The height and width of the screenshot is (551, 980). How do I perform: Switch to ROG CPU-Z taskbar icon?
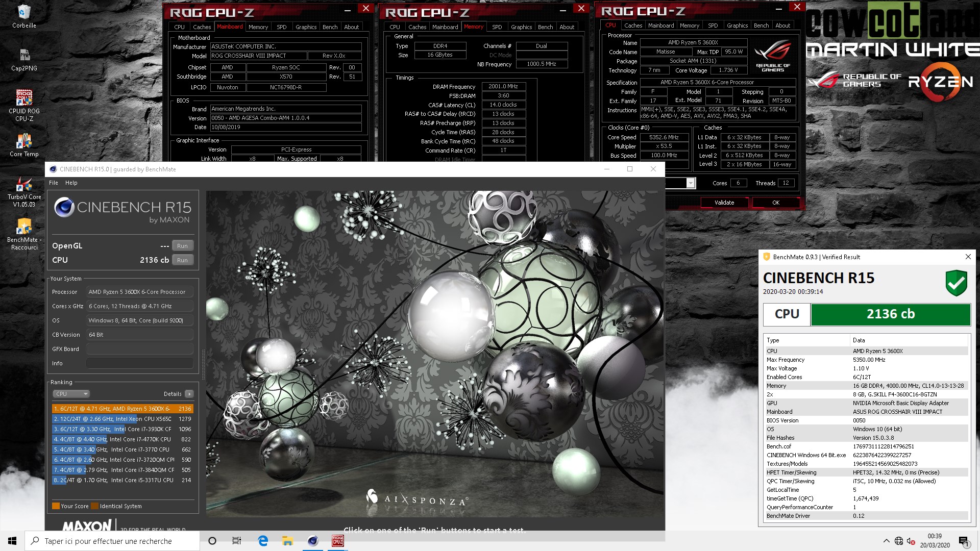click(x=337, y=541)
